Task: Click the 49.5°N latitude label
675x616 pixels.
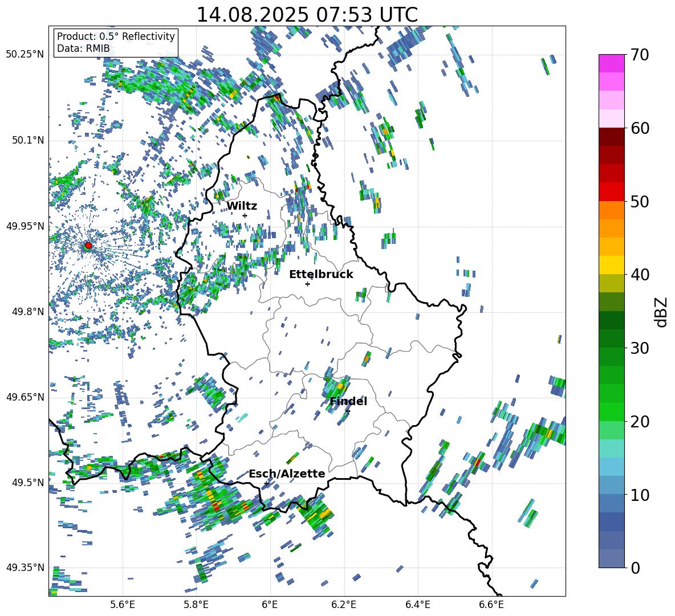Action: 29,482
